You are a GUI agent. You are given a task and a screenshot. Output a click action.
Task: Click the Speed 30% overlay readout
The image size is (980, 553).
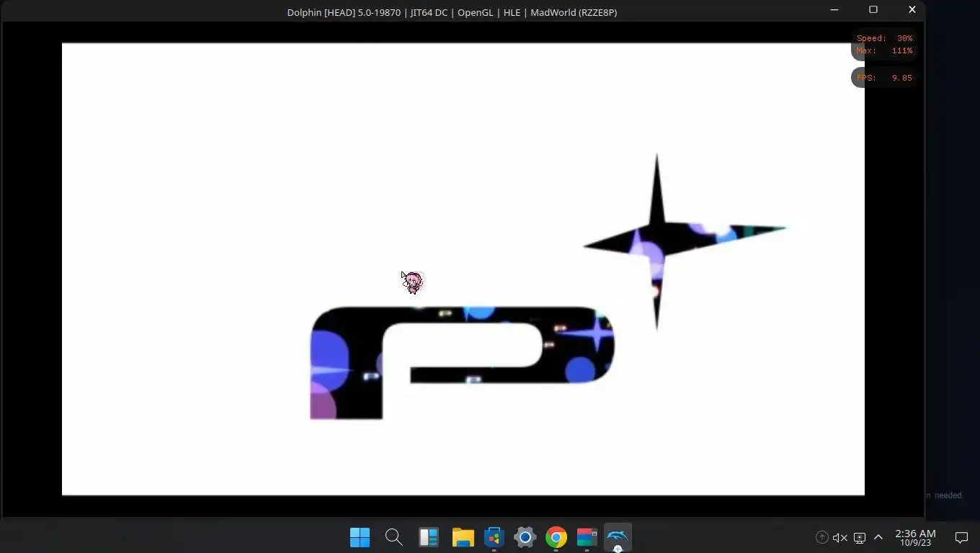click(884, 38)
